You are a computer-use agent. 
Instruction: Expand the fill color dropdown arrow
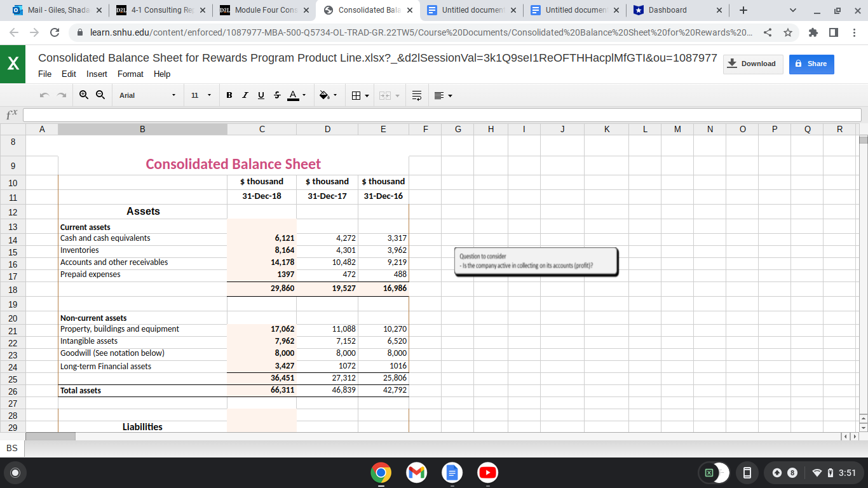[337, 96]
